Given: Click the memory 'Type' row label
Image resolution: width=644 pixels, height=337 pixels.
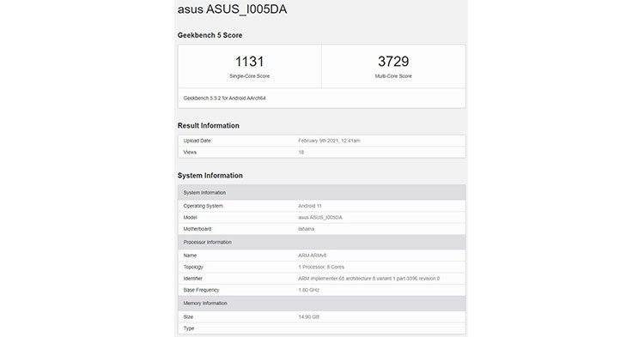Looking at the screenshot, I should pos(189,328).
